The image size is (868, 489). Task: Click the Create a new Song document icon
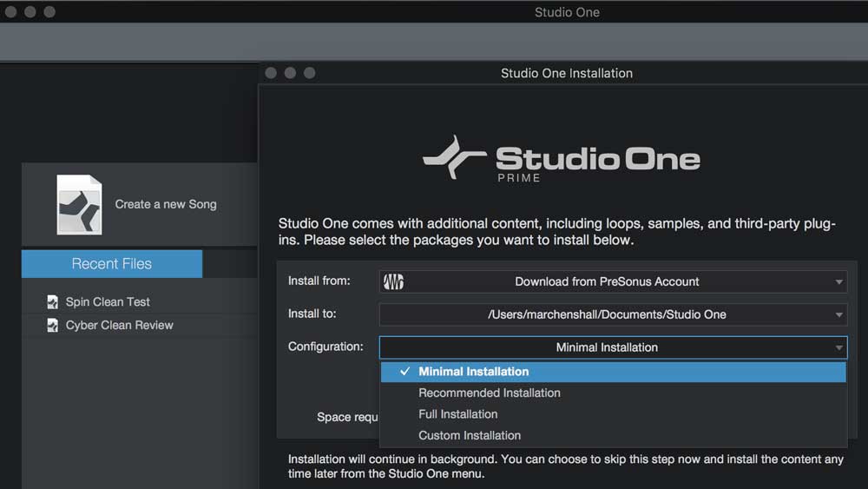tap(79, 205)
